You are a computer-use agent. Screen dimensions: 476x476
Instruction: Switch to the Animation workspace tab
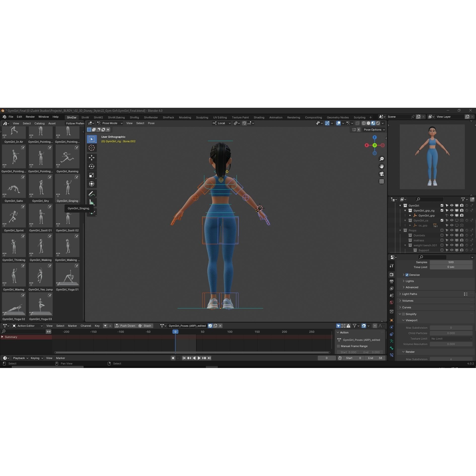point(276,117)
